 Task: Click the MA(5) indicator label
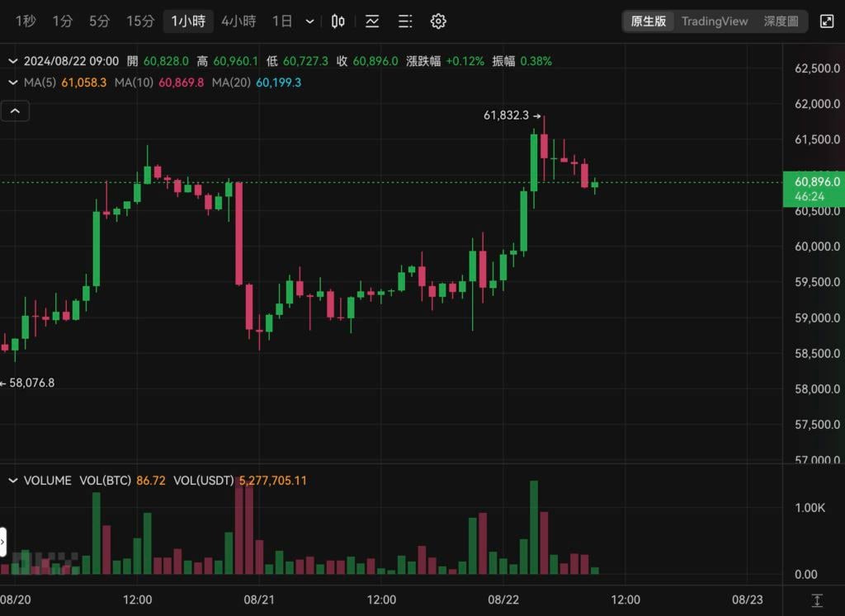pyautogui.click(x=40, y=82)
